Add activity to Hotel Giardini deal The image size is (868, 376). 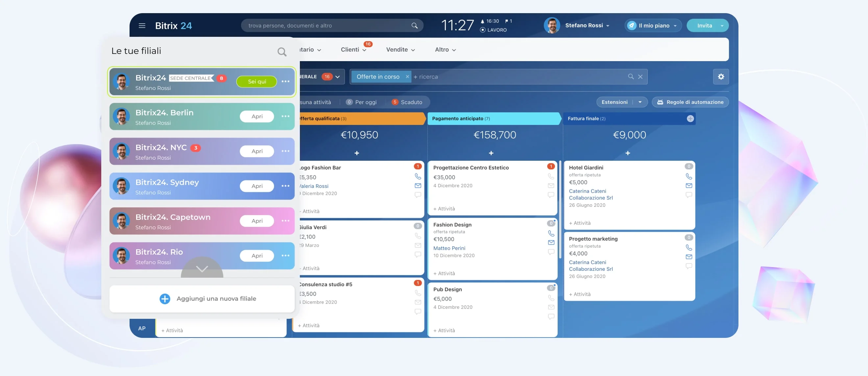pyautogui.click(x=580, y=223)
